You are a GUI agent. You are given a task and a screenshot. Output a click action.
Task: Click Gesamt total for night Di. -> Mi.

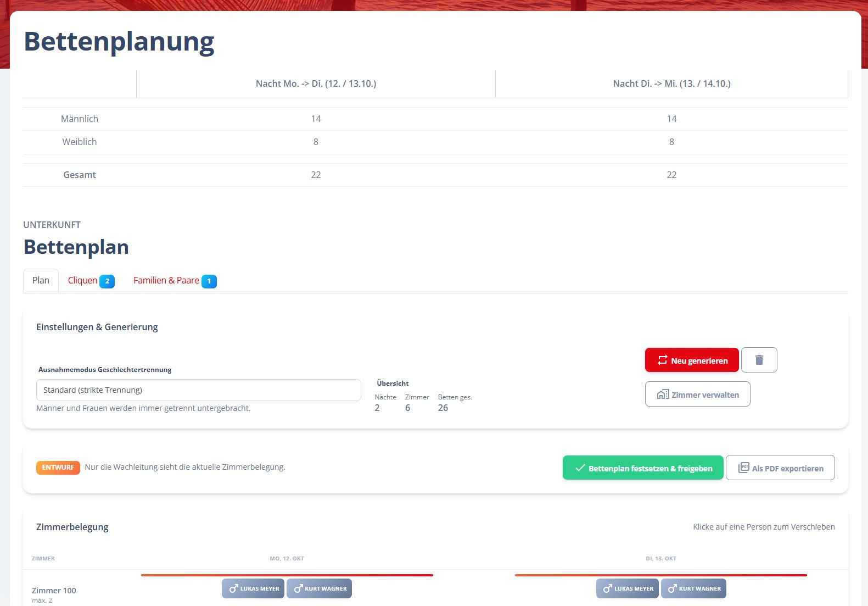point(671,175)
